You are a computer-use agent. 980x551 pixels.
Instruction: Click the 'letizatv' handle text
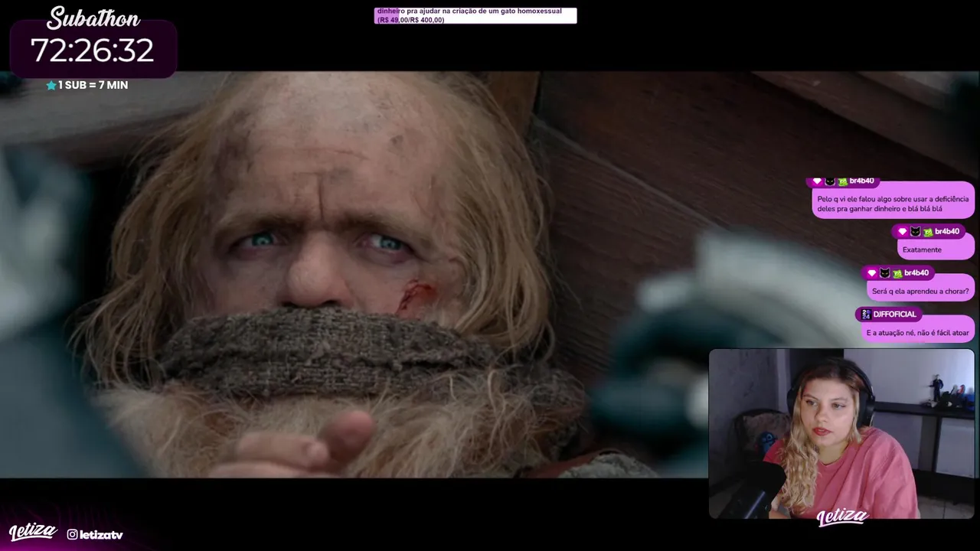[101, 534]
